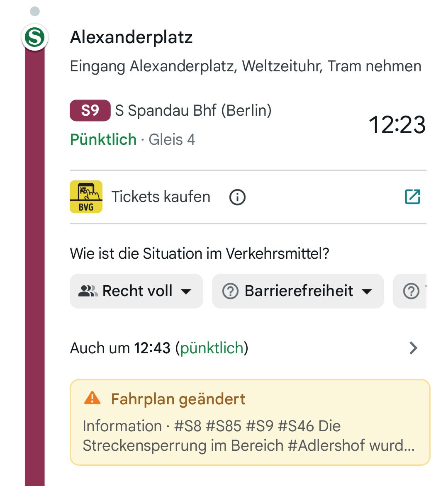Viewport: 448px width, 486px height.
Task: Select the S9 line badge
Action: (90, 111)
